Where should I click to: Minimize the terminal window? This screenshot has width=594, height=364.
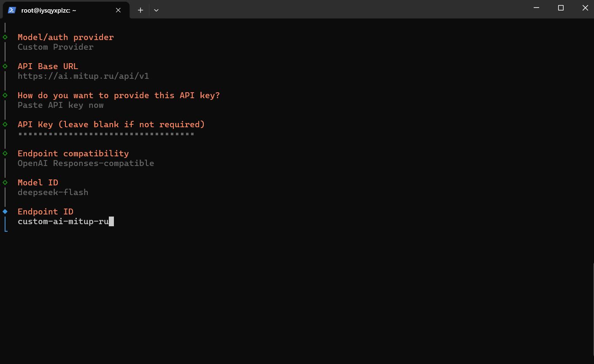coord(537,8)
